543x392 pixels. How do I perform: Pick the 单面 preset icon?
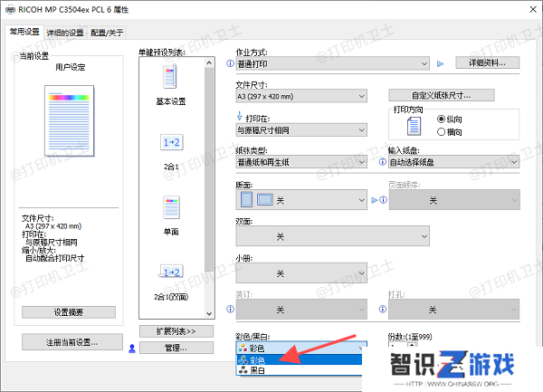tap(170, 207)
